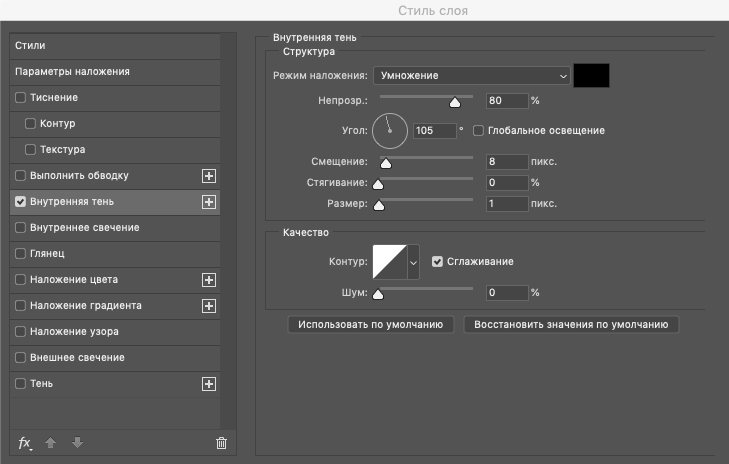Select Стили in the left list
Viewport: 729px width, 464px height.
coord(115,46)
